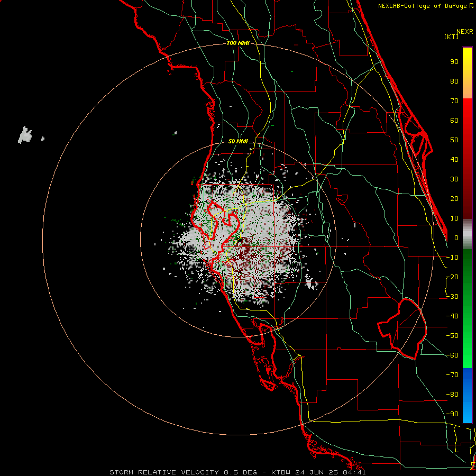Click the 10 value on velocity scale
The image size is (476, 476).
(x=454, y=218)
